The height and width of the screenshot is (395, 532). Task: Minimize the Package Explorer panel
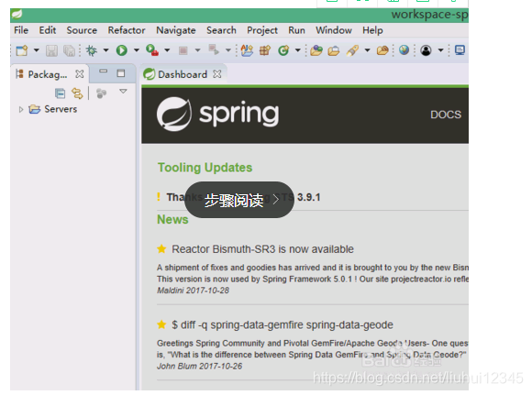click(103, 71)
